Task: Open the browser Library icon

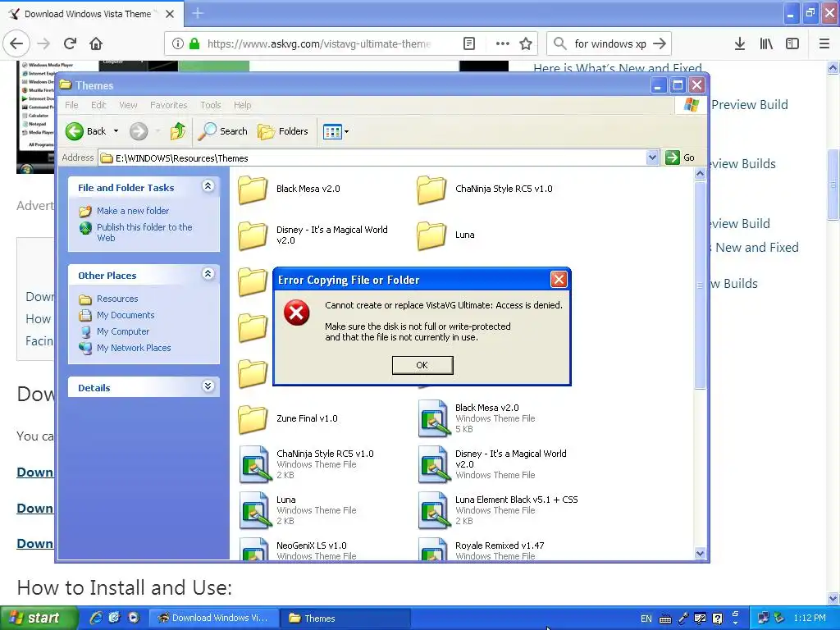Action: click(766, 43)
